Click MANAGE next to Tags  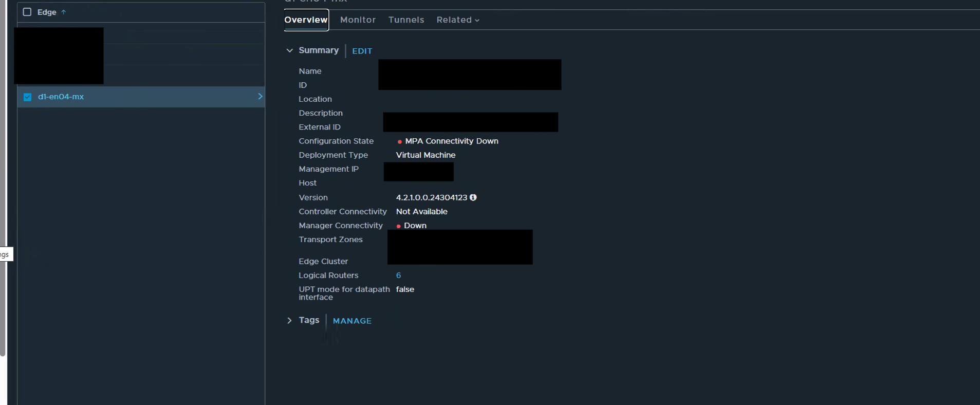[x=352, y=321]
